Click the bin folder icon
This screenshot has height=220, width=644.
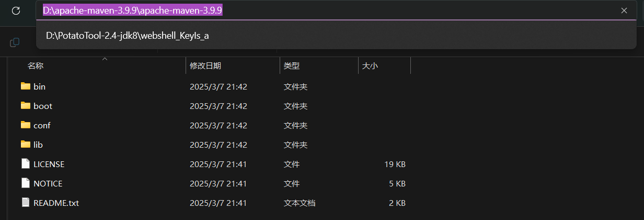[26, 86]
